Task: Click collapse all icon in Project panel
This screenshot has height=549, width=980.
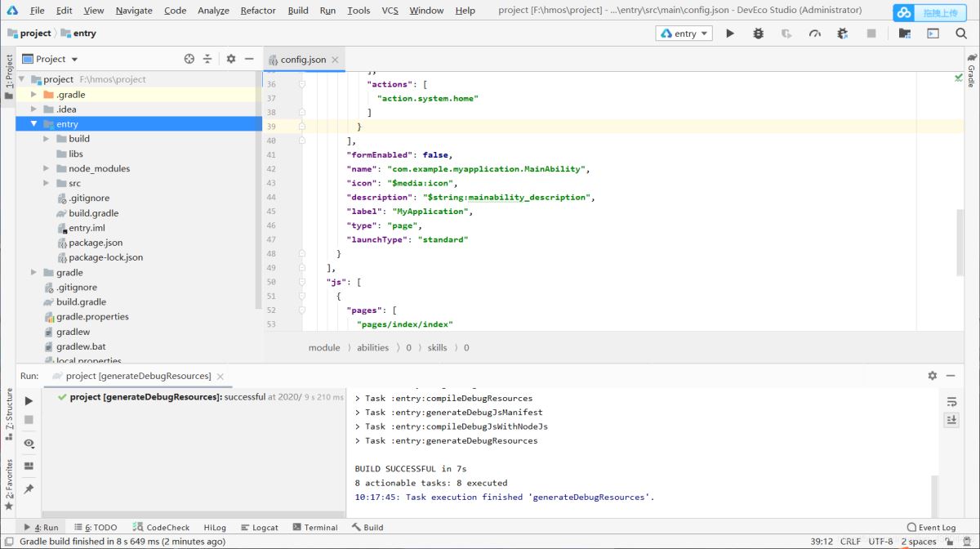Action: pyautogui.click(x=207, y=59)
